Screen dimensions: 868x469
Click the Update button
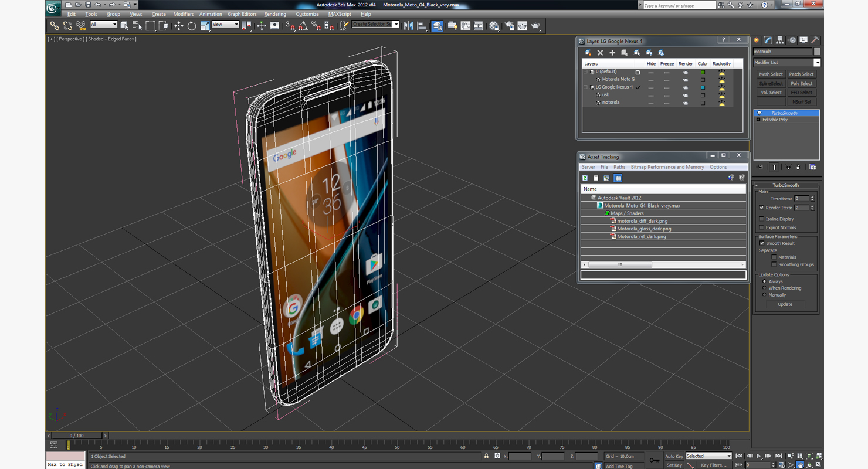(785, 304)
